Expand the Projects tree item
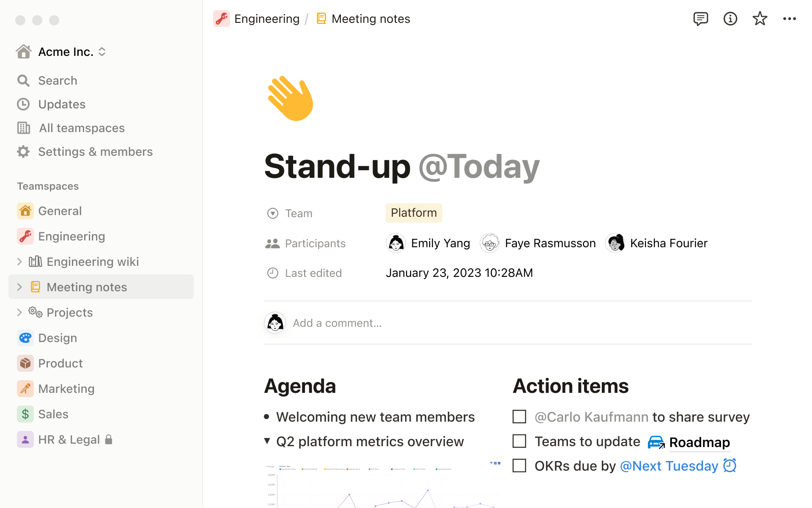 pyautogui.click(x=19, y=312)
